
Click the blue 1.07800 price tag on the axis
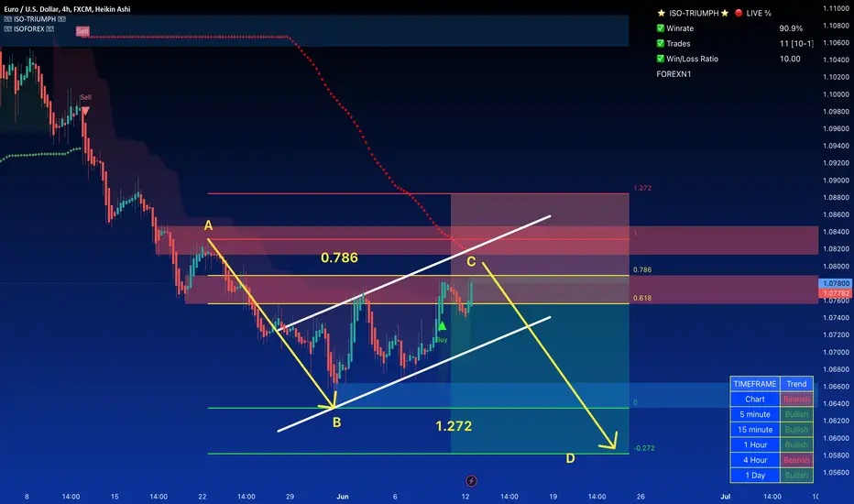tap(836, 283)
